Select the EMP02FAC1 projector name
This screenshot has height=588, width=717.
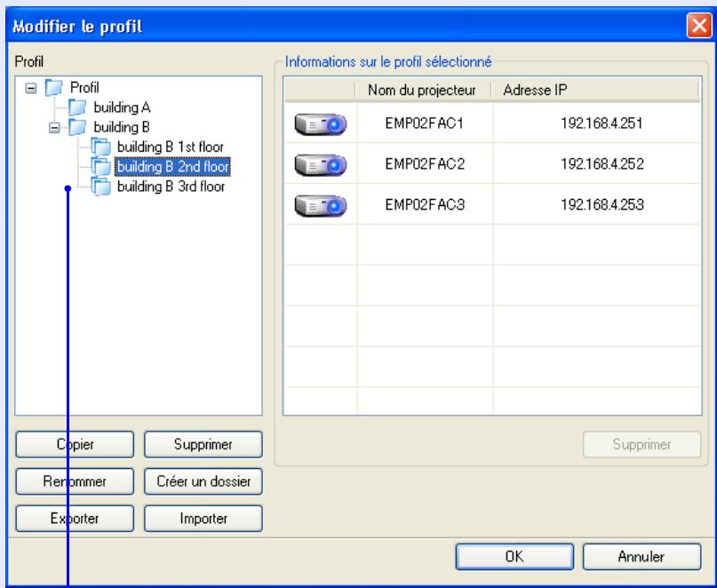[x=425, y=123]
